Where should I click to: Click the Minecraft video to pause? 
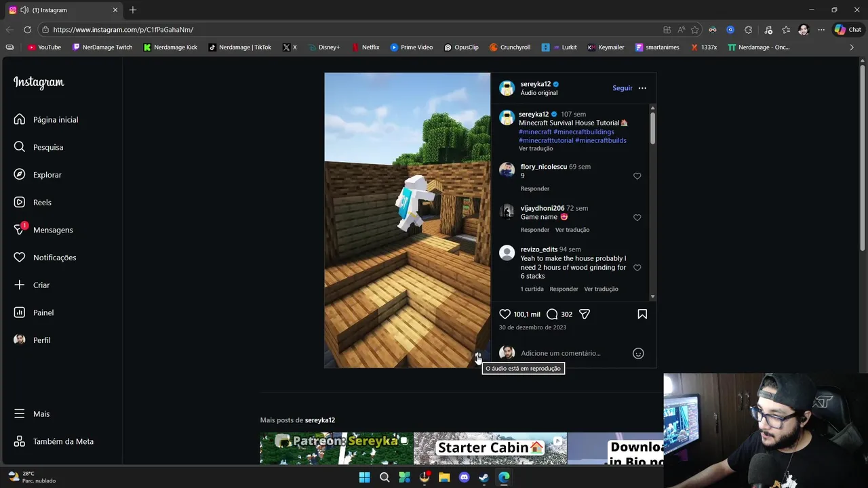[x=407, y=220]
